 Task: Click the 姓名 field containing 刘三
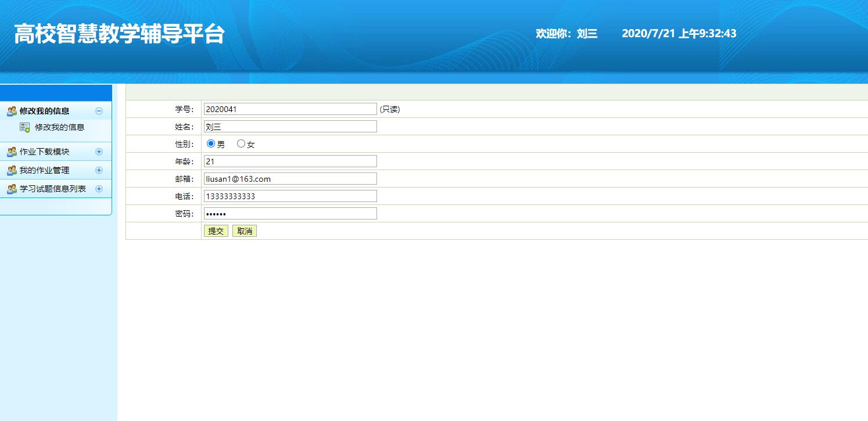click(x=290, y=127)
